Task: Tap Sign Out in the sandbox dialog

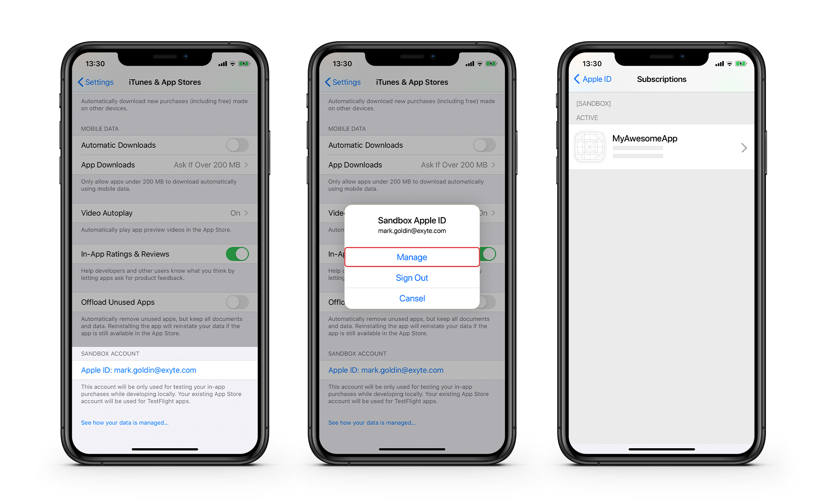Action: (x=412, y=277)
